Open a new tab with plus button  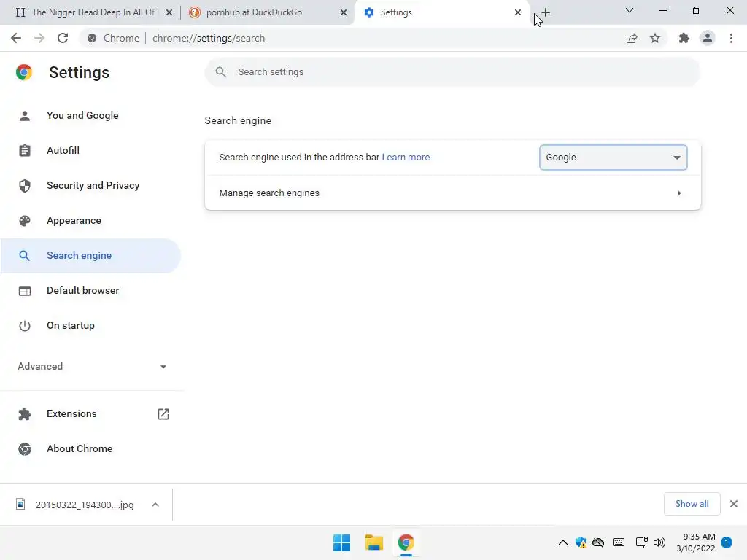pyautogui.click(x=546, y=12)
